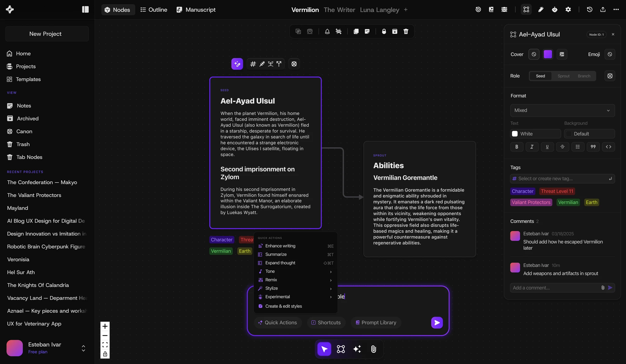
Task: Click the send prompt arrow button
Action: (437, 322)
